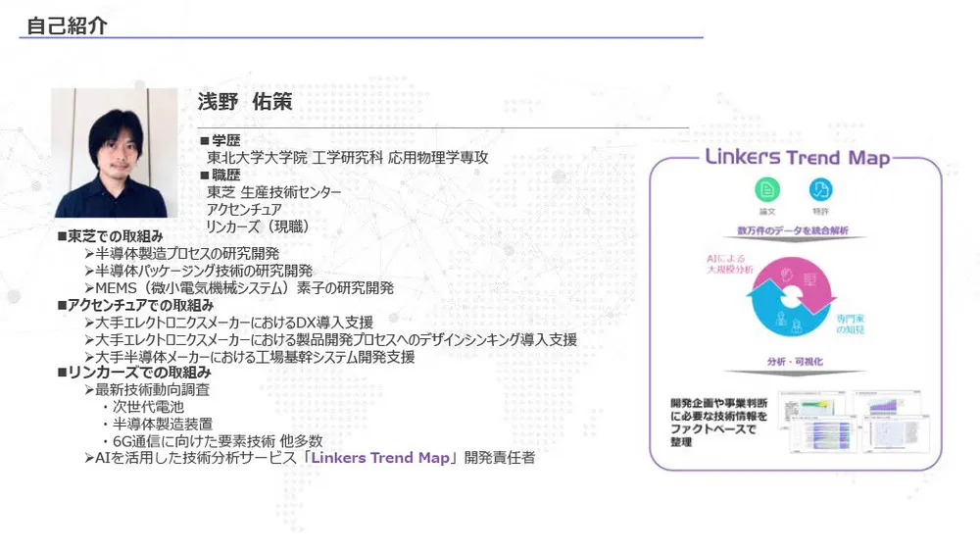Click the 6G通信に向けた要素技術 sub-bullet

pyautogui.click(x=212, y=441)
